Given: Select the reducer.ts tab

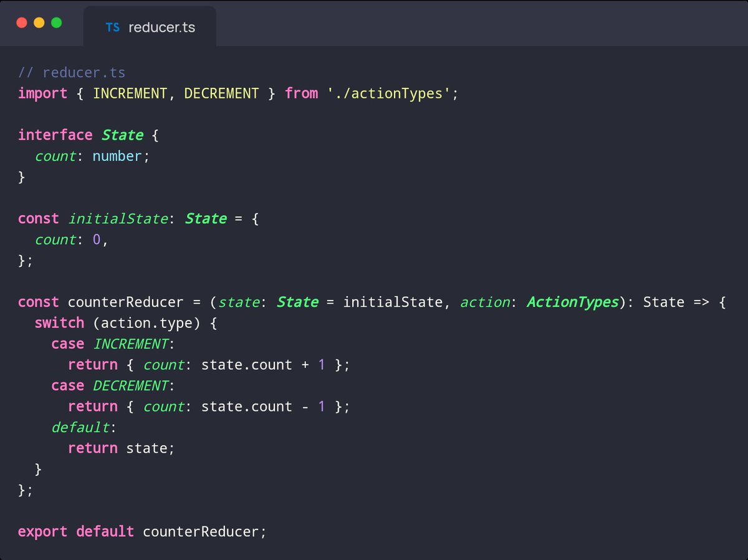Looking at the screenshot, I should pyautogui.click(x=150, y=27).
